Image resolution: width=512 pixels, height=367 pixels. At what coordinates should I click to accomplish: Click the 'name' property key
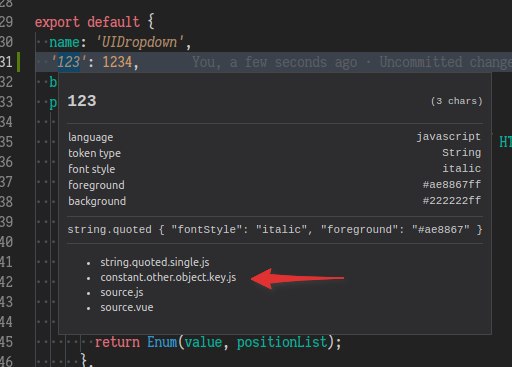64,42
